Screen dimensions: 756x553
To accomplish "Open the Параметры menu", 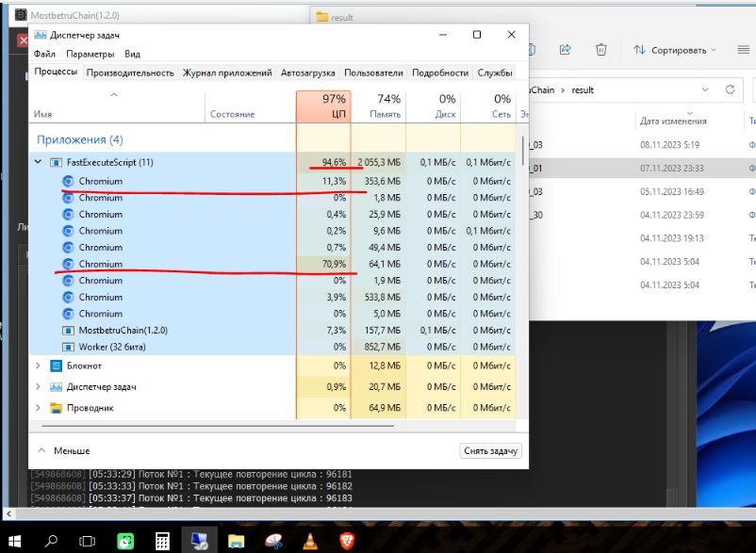I will click(90, 55).
